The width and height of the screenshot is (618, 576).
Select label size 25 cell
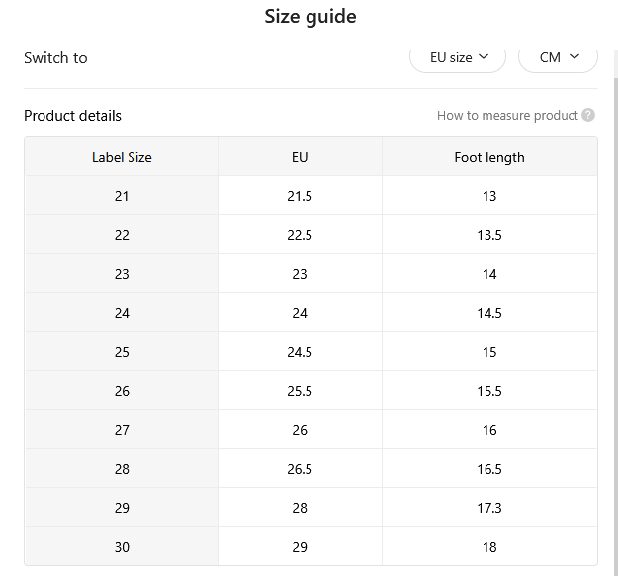click(x=122, y=352)
